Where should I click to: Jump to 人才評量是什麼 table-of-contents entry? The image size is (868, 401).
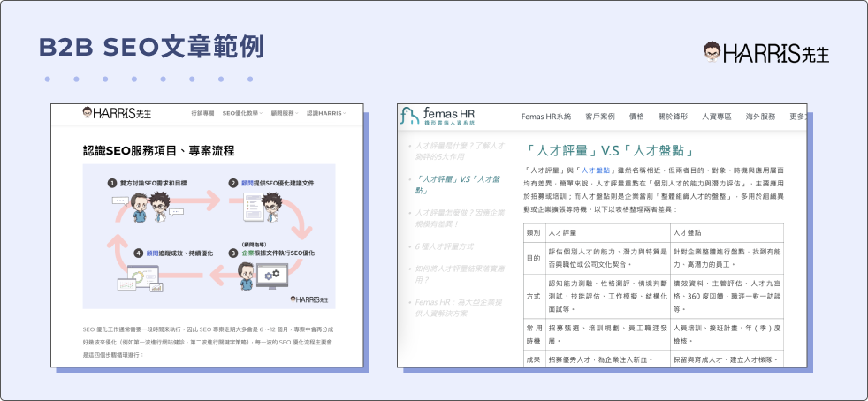tap(460, 152)
